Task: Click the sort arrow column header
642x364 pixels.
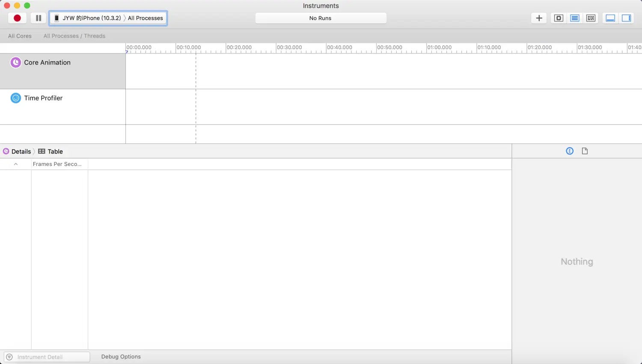Action: (16, 164)
